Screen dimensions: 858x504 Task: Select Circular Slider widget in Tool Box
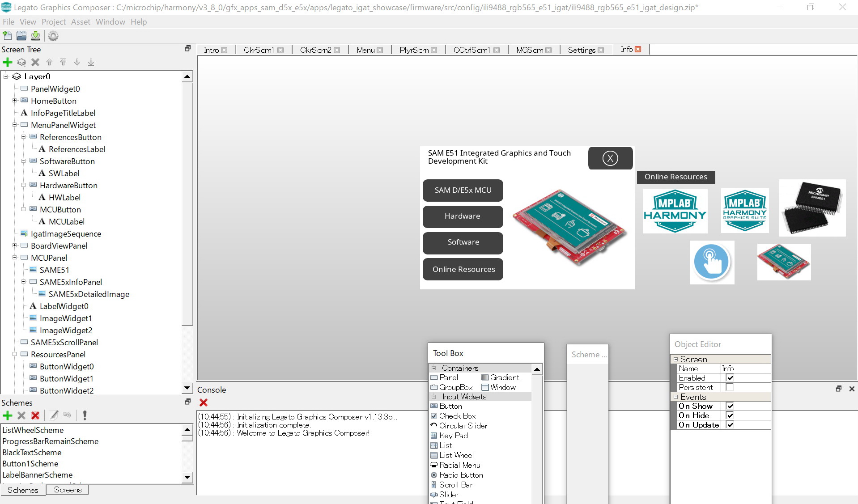point(463,426)
